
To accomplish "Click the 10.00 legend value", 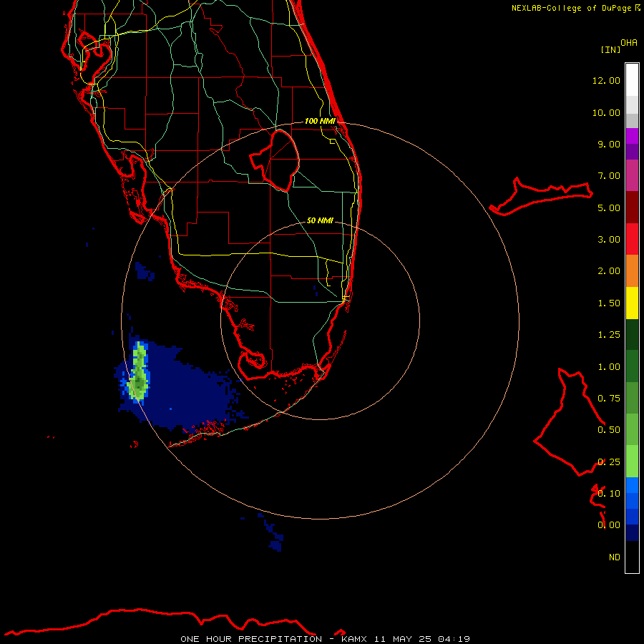I will pyautogui.click(x=606, y=112).
